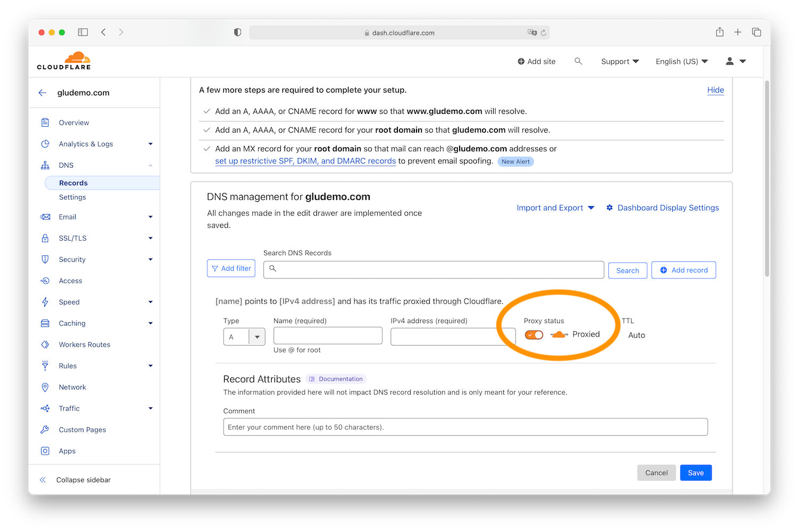799x532 pixels.
Task: Open Workers Routes in sidebar
Action: tap(85, 345)
